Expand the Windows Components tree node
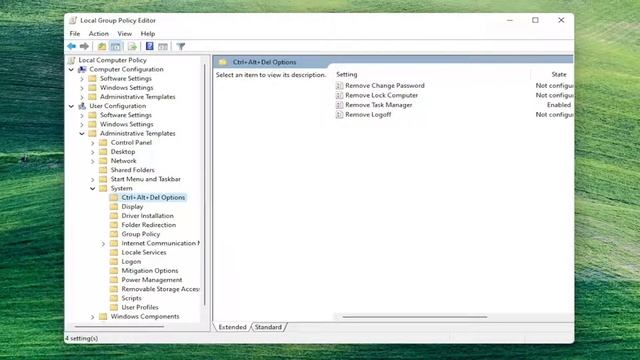The height and width of the screenshot is (360, 640). coord(93,317)
